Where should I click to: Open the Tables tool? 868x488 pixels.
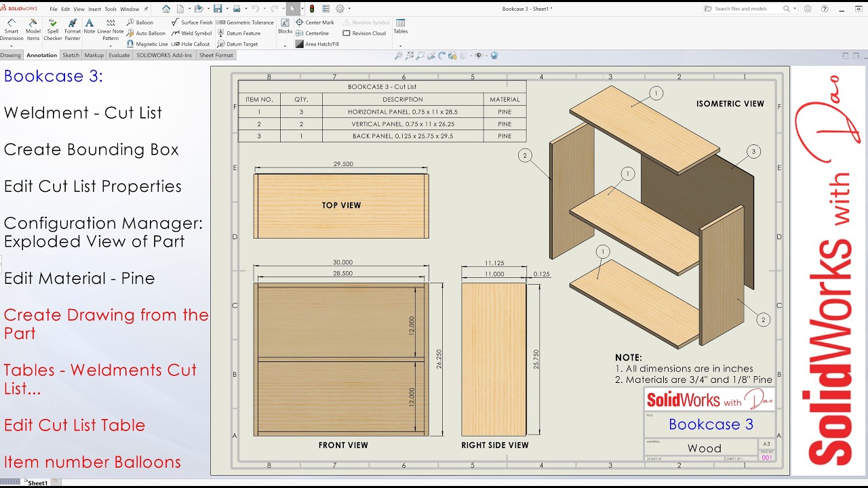pyautogui.click(x=401, y=26)
